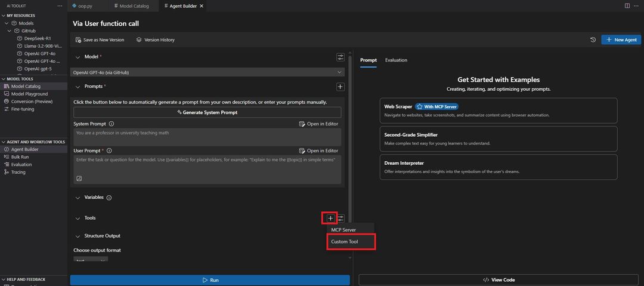
Task: Open Second-Grade Simplifier example
Action: click(498, 139)
